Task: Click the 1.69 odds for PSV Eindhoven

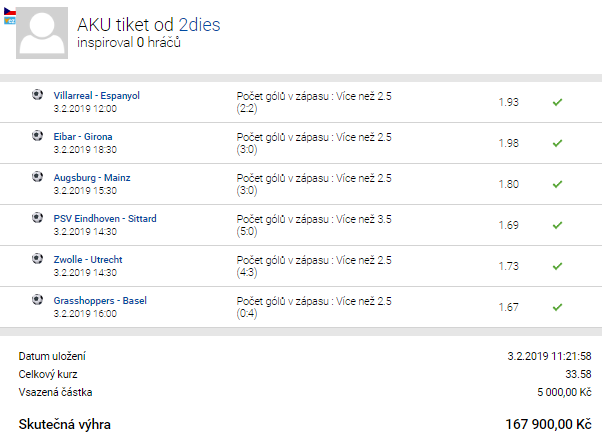Action: pyautogui.click(x=509, y=225)
